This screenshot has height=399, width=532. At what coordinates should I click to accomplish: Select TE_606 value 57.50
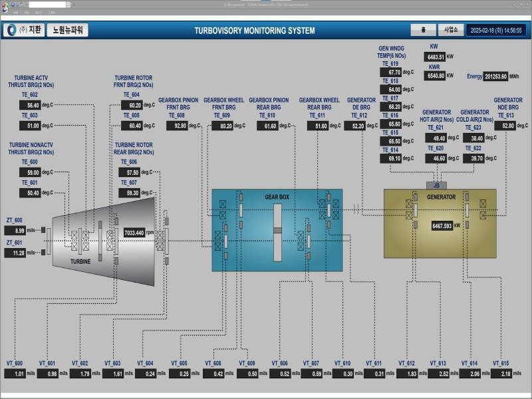pyautogui.click(x=129, y=172)
